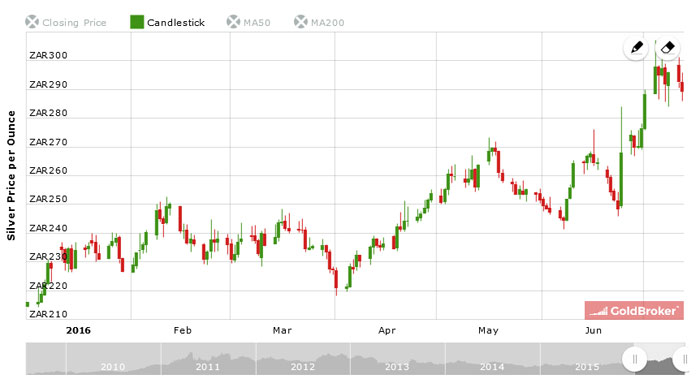Click 2010 in the navigator timeline

112,367
